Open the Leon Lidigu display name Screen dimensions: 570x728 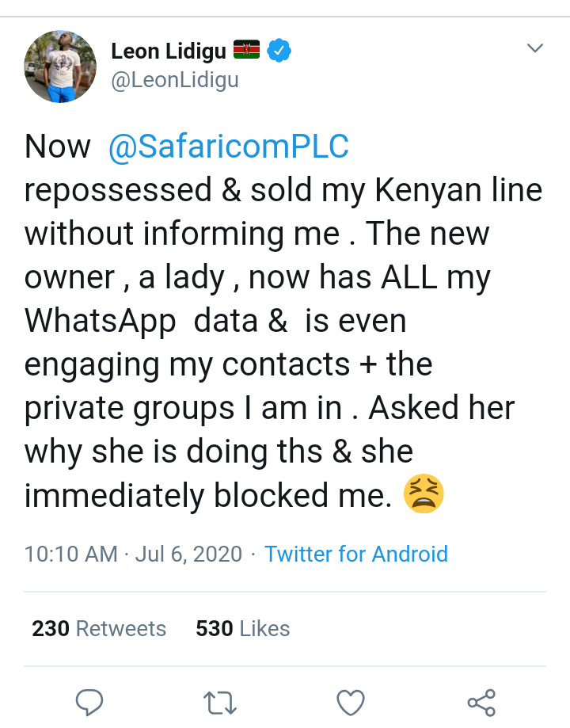pos(168,51)
